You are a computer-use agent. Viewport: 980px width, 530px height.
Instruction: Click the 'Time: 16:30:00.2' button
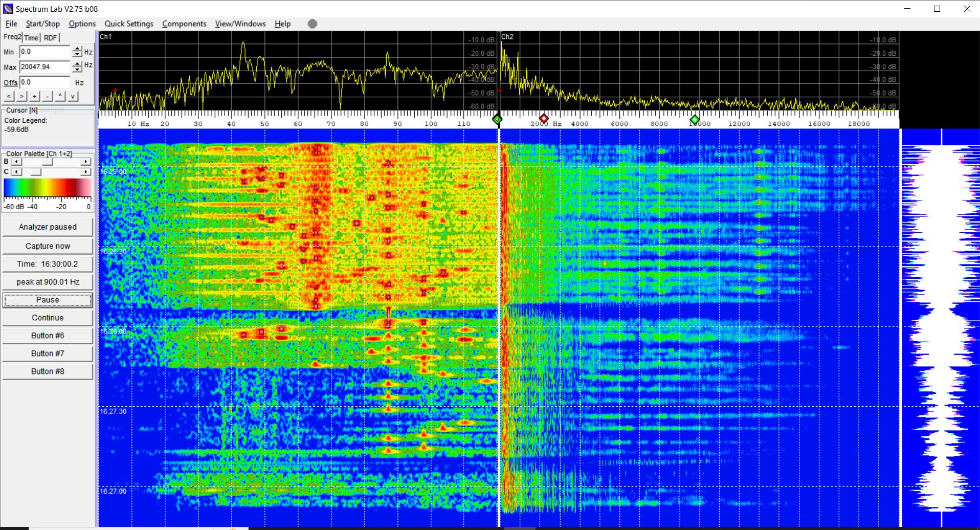click(x=48, y=264)
